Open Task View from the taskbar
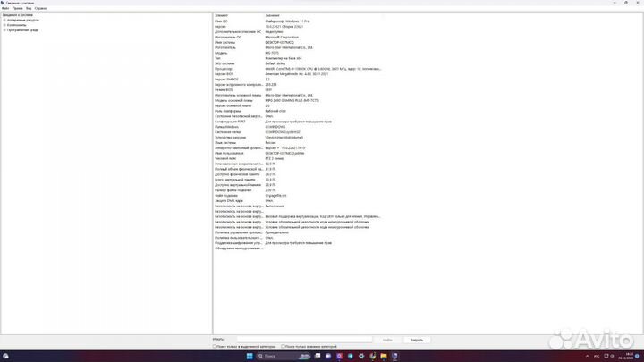Screen dimensions: 644x362 click(x=318, y=356)
